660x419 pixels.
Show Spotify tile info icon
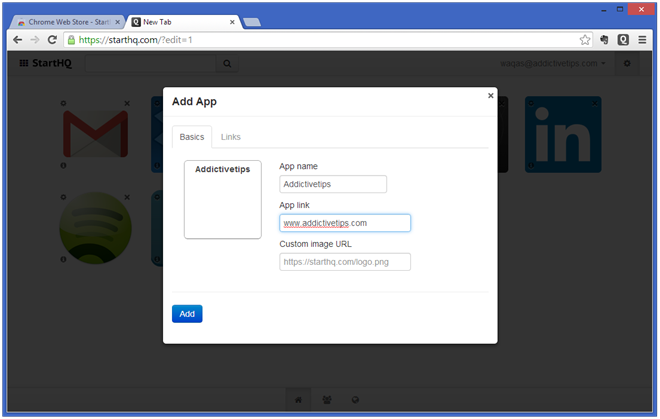coord(63,259)
